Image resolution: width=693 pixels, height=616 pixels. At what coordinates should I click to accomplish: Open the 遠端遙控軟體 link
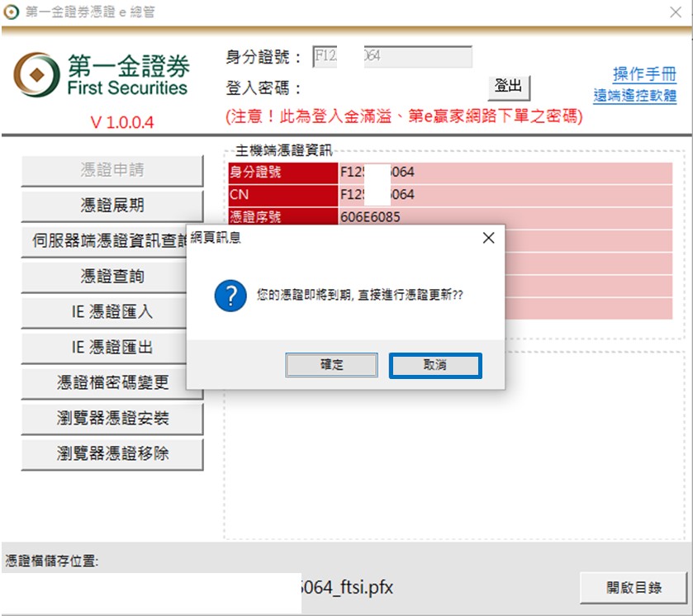(634, 96)
